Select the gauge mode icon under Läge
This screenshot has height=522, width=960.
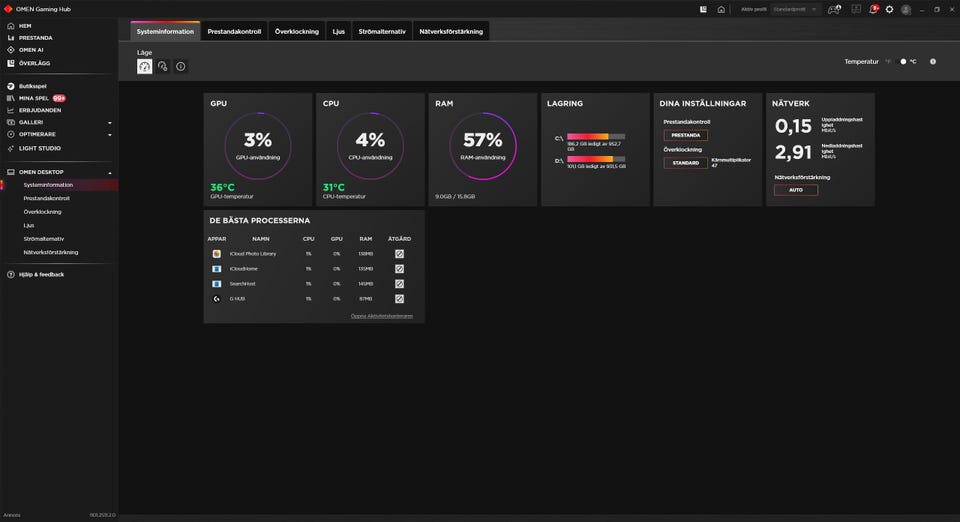pos(145,66)
